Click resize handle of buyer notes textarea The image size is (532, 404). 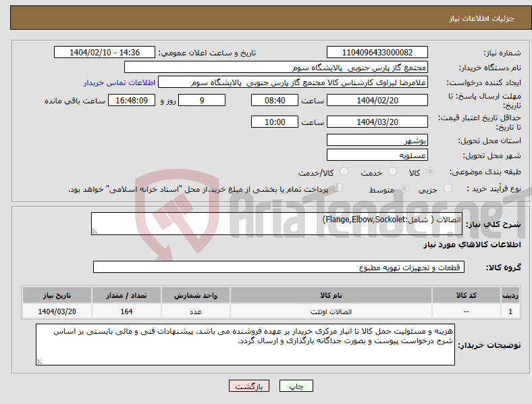click(x=39, y=362)
